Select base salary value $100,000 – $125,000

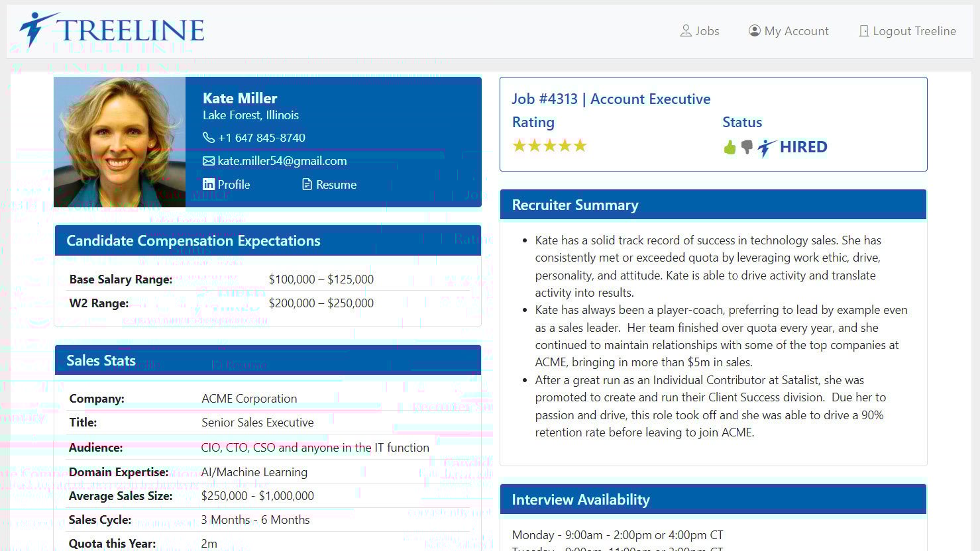pos(321,279)
